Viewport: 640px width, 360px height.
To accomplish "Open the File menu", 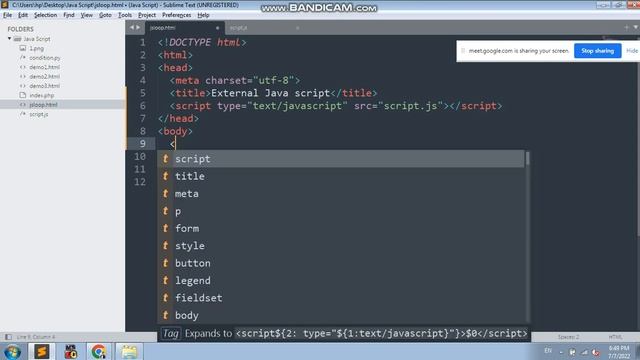I will pos(8,15).
